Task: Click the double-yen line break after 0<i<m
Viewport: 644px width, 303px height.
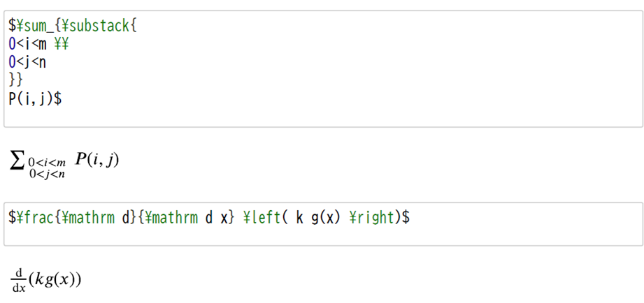Action: tap(62, 44)
